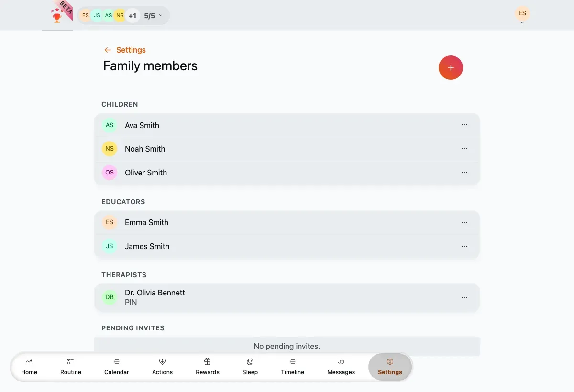Go back via the Settings link
This screenshot has height=392, width=574.
[125, 50]
